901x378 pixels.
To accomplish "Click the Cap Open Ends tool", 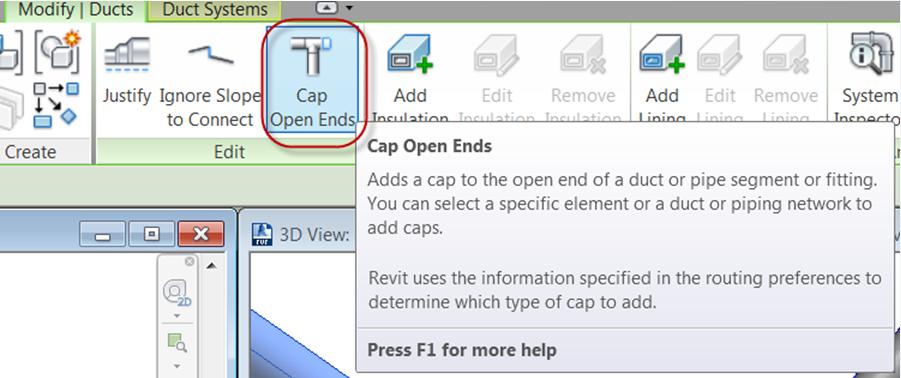I will point(312,82).
